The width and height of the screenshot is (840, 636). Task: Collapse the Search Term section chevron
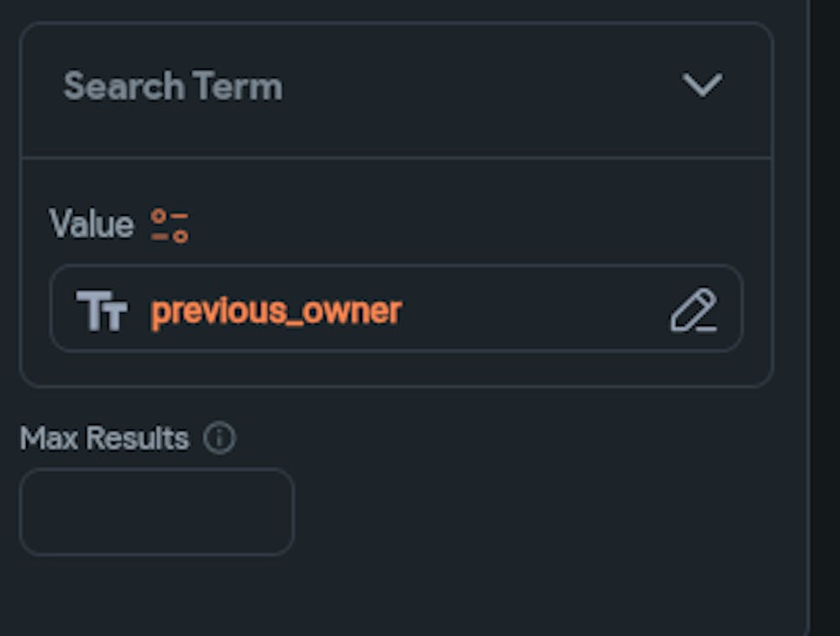click(701, 85)
